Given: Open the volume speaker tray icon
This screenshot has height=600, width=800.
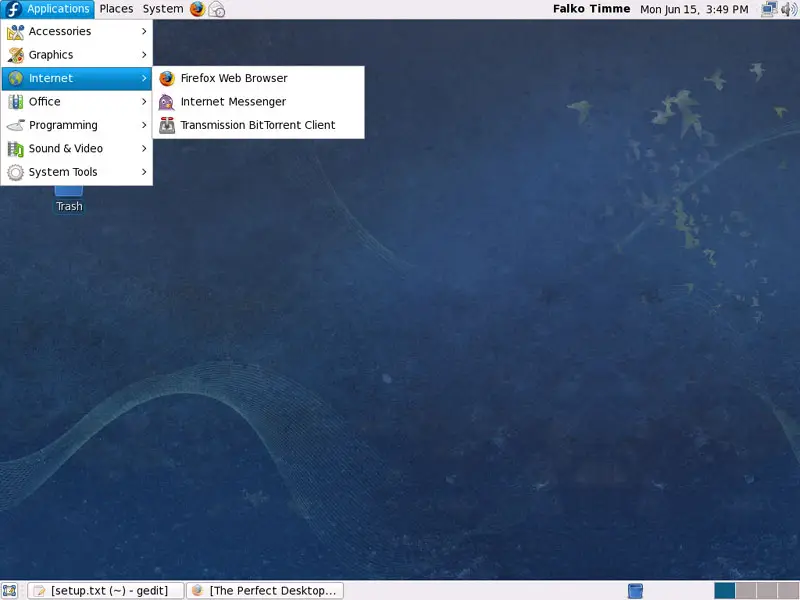Looking at the screenshot, I should coord(789,9).
